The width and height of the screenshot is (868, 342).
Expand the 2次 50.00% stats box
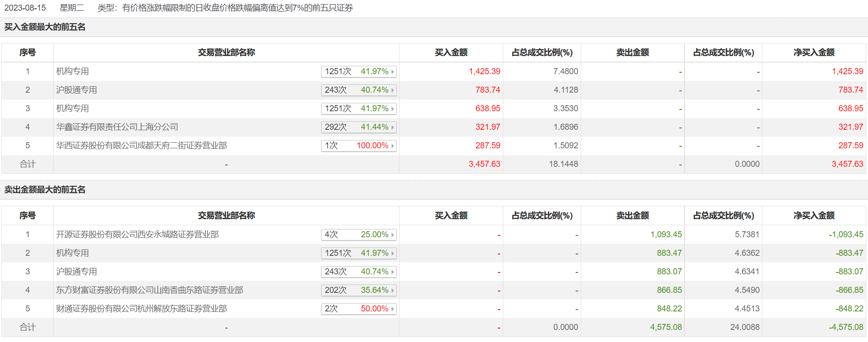pyautogui.click(x=359, y=309)
